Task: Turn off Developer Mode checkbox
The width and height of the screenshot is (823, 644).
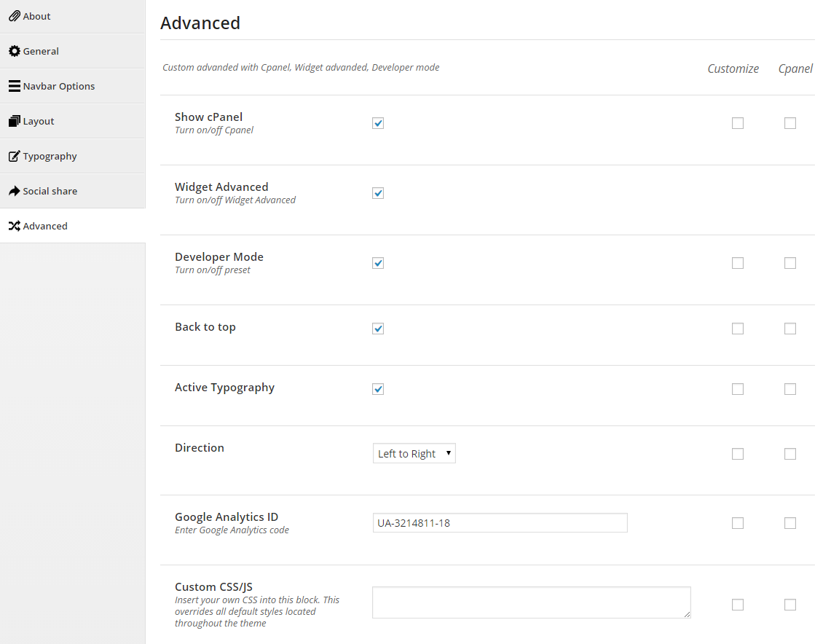Action: [x=378, y=263]
